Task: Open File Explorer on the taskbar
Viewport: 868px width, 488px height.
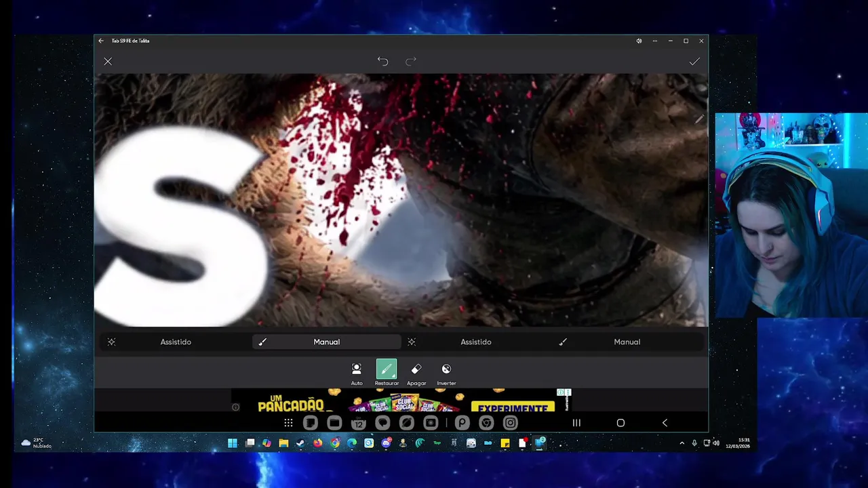Action: (283, 443)
